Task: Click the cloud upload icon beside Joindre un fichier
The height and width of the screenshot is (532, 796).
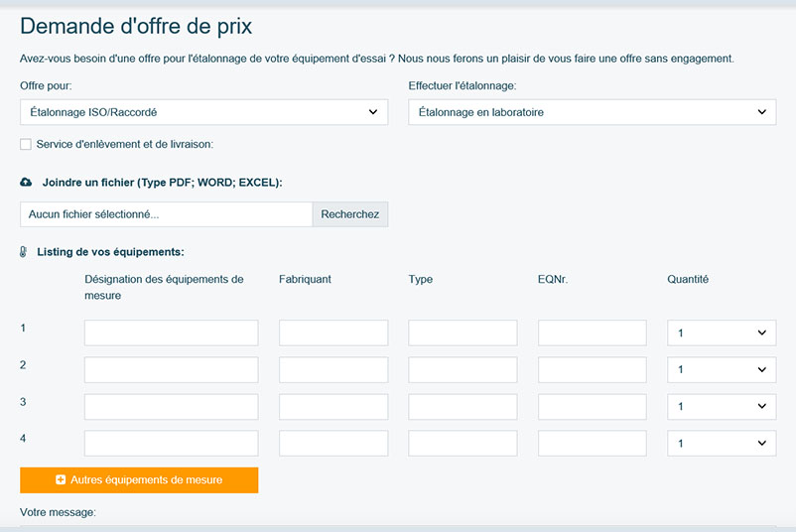Action: 26,183
